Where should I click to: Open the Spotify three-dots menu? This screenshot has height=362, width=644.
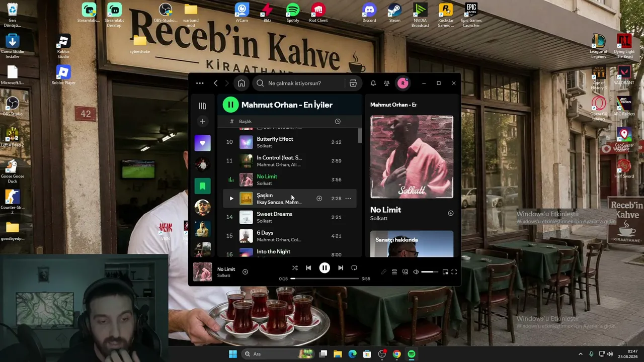[x=200, y=83]
